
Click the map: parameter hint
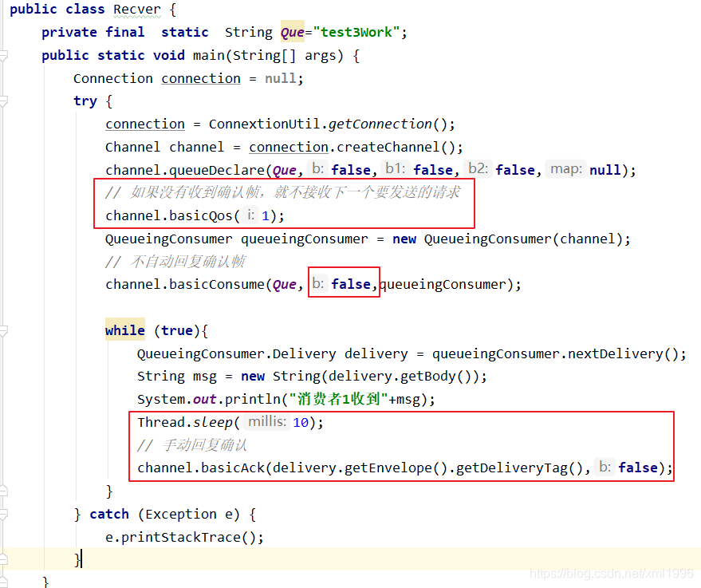[565, 169]
